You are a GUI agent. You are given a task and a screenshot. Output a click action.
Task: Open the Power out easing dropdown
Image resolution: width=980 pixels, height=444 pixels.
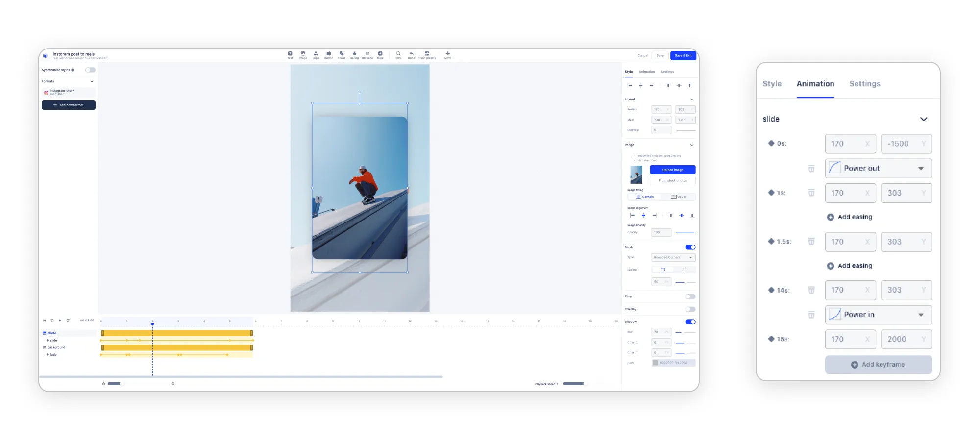coord(879,169)
